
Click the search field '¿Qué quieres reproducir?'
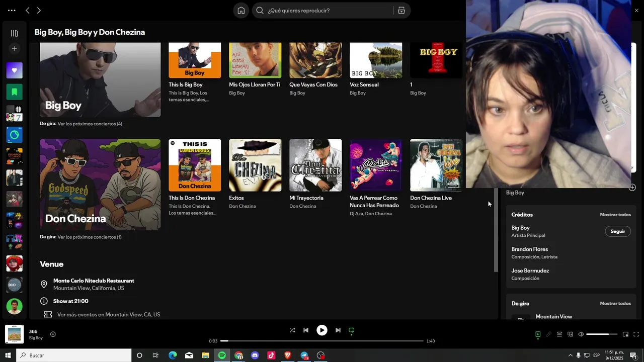point(330,11)
